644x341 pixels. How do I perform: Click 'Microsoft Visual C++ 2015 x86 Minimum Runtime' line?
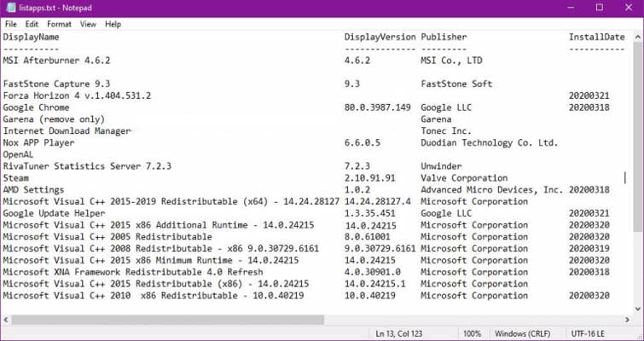tap(151, 261)
